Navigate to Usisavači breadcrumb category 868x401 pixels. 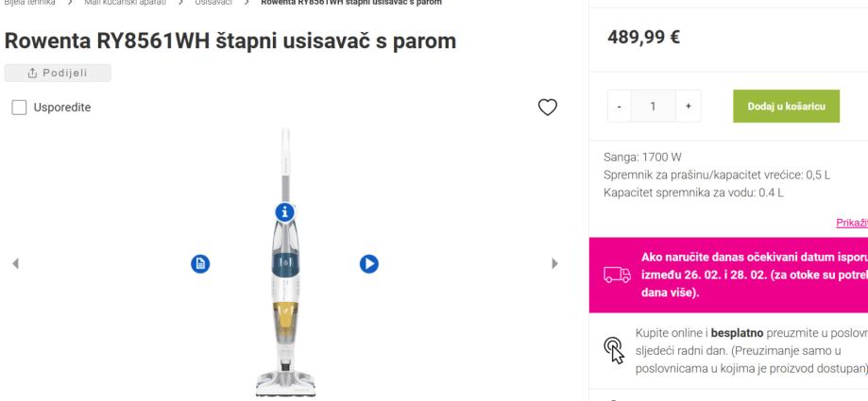[213, 3]
